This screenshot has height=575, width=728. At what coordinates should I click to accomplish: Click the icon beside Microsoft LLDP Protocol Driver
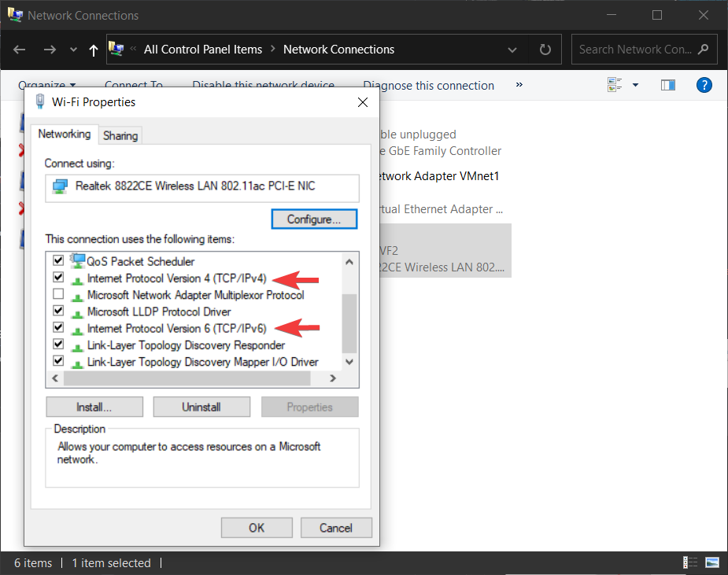77,313
